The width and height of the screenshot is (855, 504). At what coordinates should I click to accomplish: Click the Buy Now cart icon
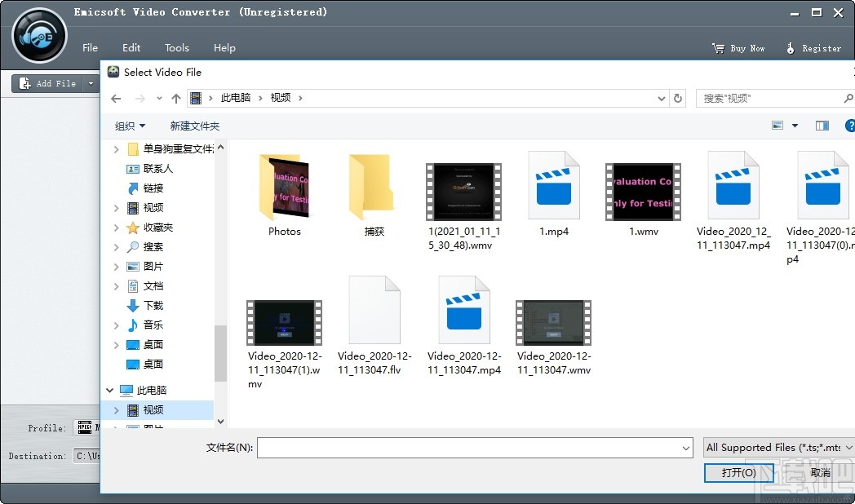click(x=717, y=48)
